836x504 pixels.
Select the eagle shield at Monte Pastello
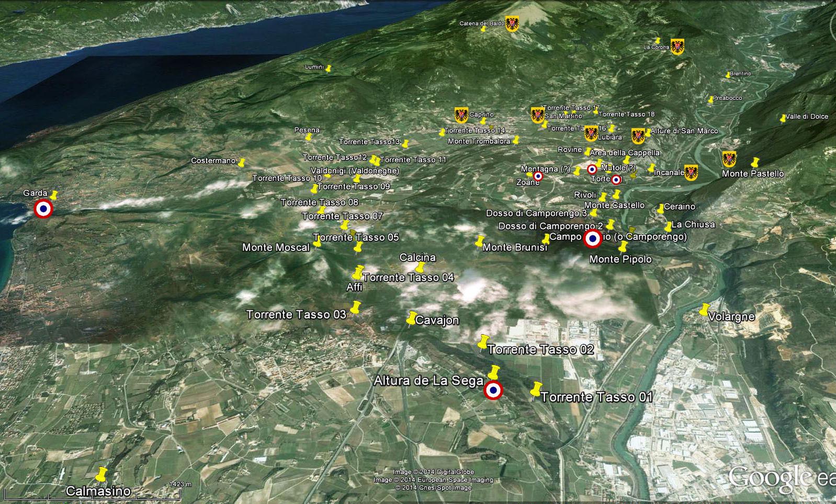pos(729,159)
